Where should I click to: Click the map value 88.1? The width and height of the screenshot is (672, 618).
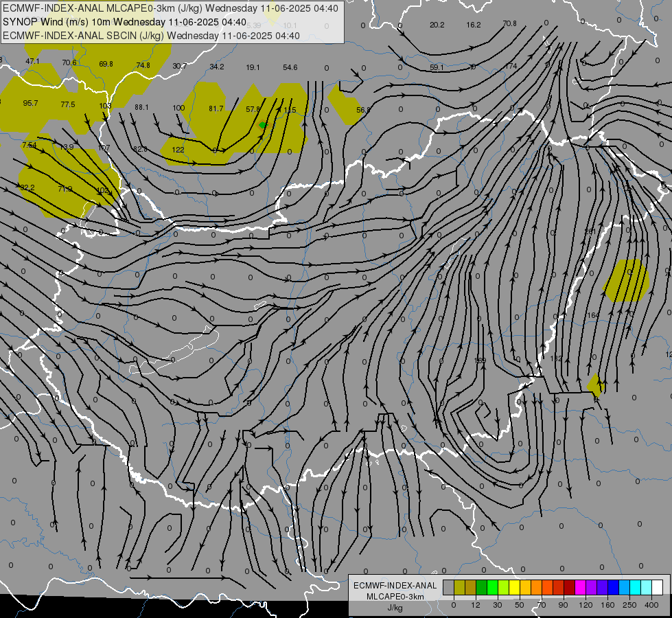141,107
